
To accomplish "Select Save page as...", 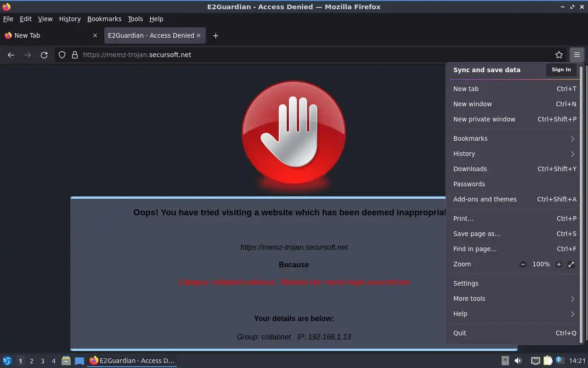I will [514, 234].
